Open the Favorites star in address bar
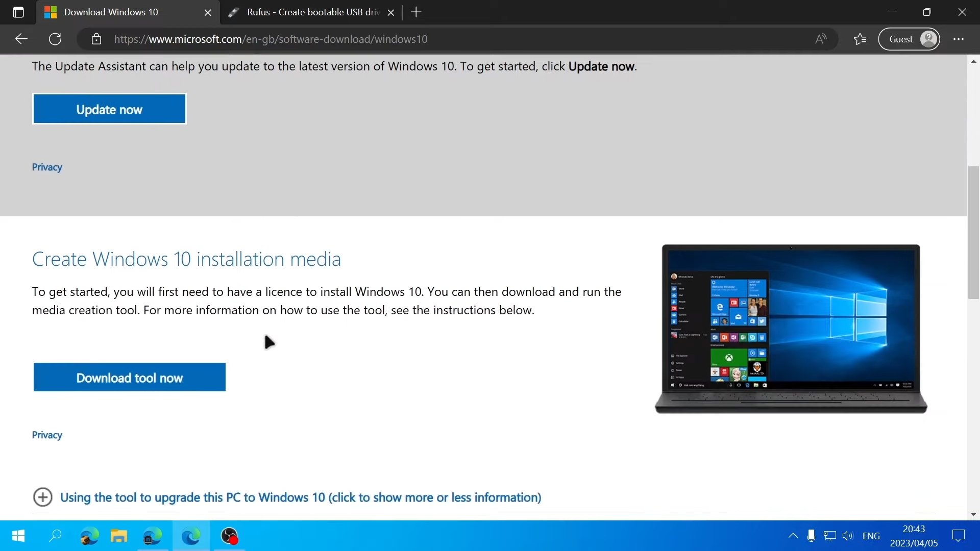The width and height of the screenshot is (980, 551). 860,39
